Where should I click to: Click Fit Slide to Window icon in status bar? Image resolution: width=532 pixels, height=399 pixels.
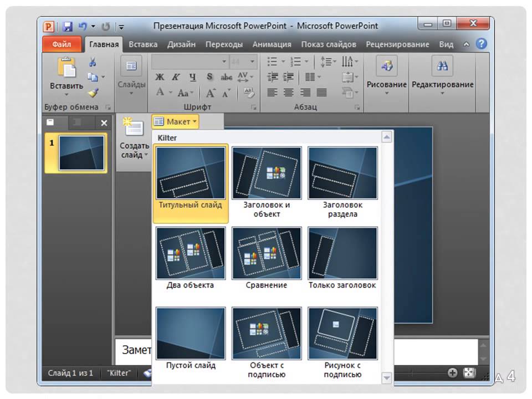pos(469,372)
